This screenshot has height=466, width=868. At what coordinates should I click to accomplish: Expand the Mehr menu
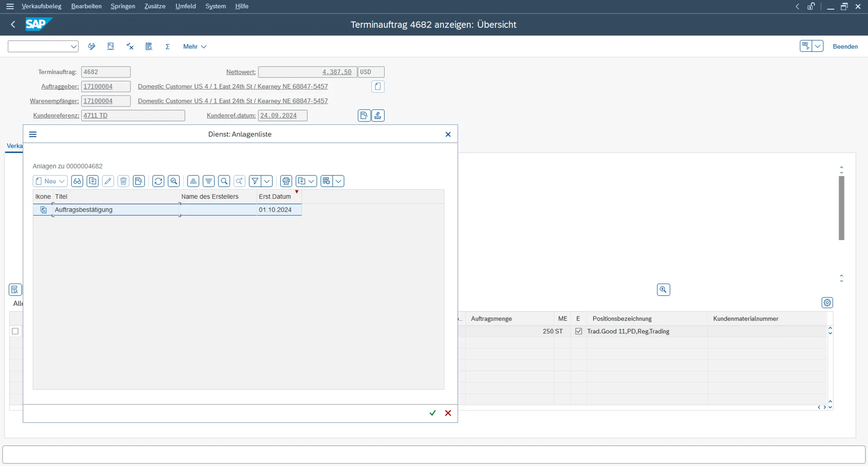[x=195, y=46]
